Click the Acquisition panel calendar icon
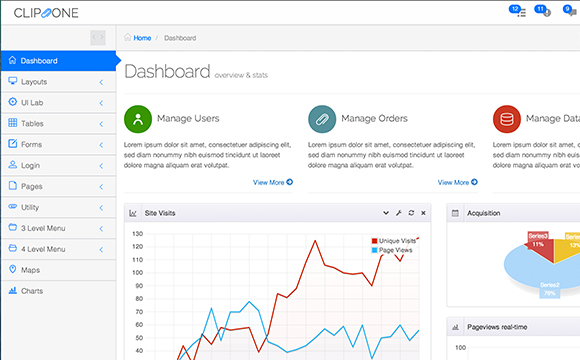This screenshot has height=360, width=580. [455, 213]
